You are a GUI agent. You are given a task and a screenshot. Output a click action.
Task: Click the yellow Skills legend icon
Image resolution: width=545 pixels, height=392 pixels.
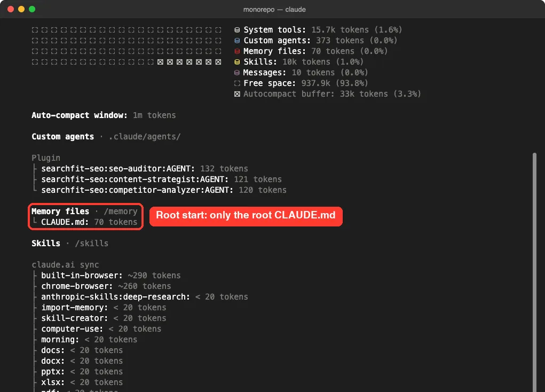click(x=237, y=62)
